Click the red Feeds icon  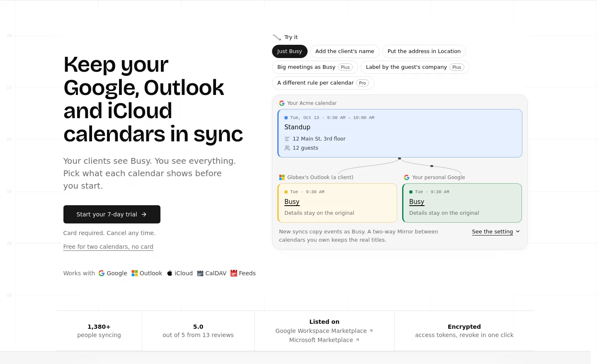(234, 273)
